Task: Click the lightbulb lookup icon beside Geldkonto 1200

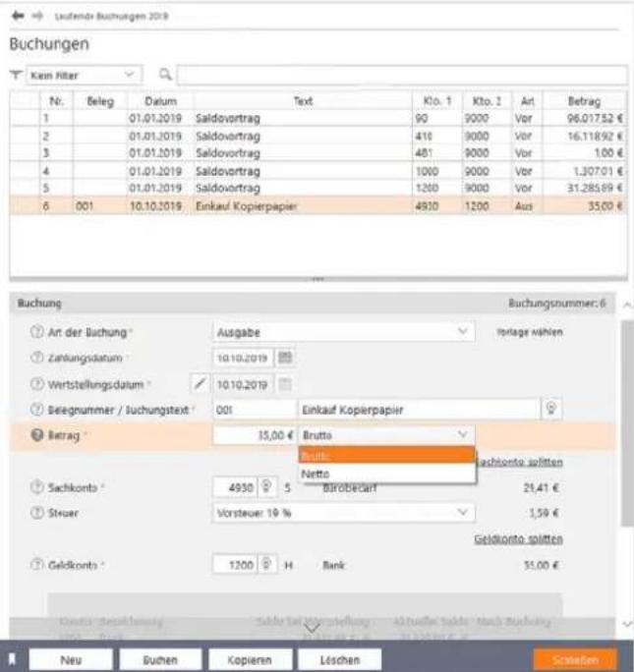Action: 266,564
